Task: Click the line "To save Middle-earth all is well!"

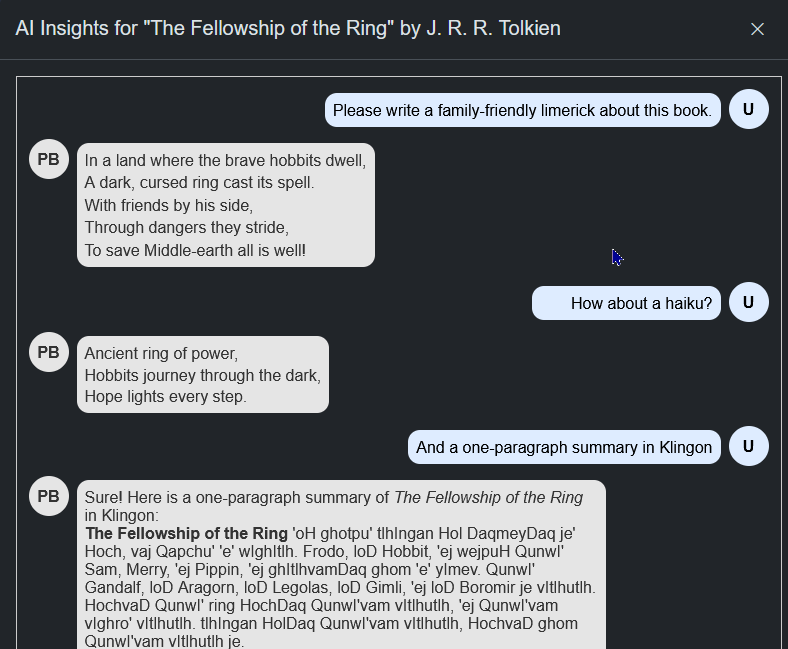Action: (195, 250)
